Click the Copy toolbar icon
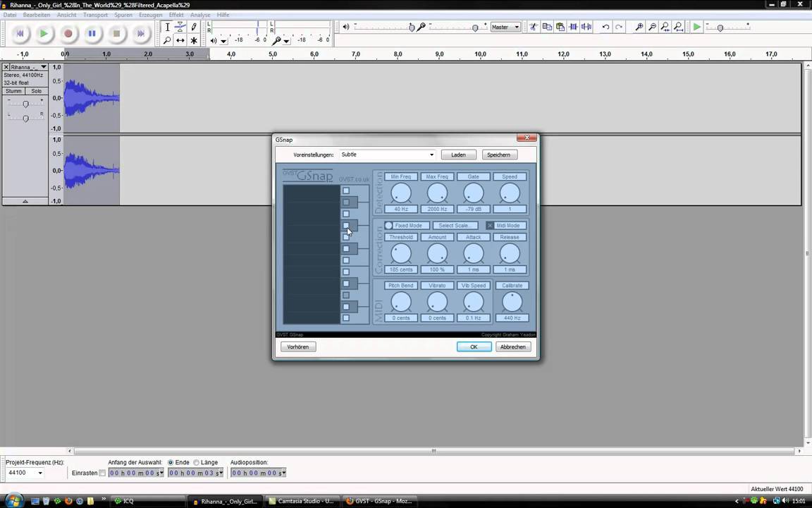The width and height of the screenshot is (812, 508). point(547,27)
